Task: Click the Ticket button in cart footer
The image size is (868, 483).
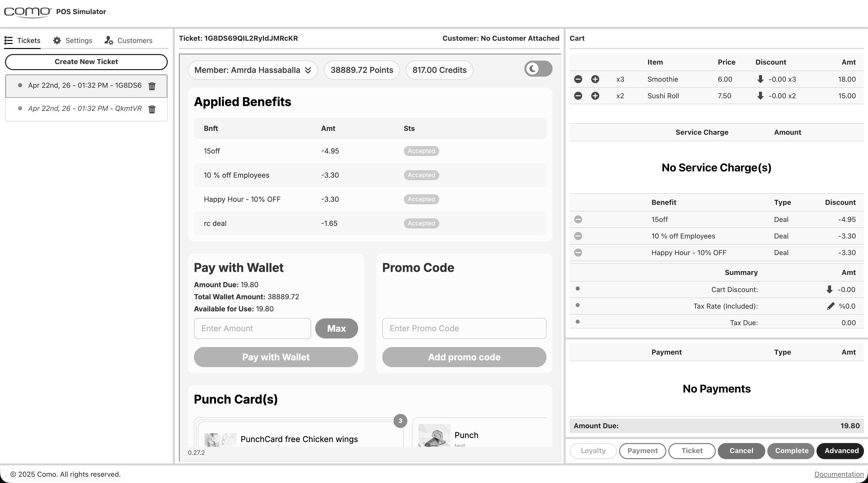Action: coord(692,451)
